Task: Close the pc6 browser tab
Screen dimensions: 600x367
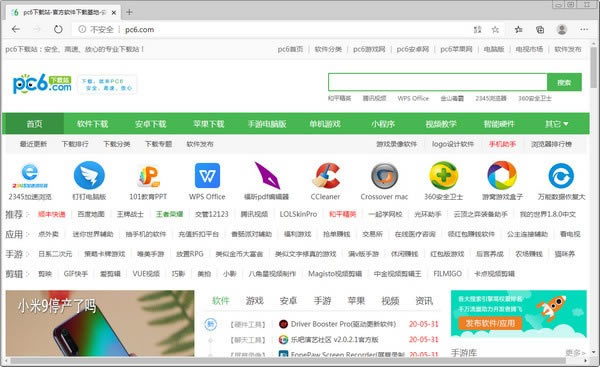Action: click(x=114, y=13)
